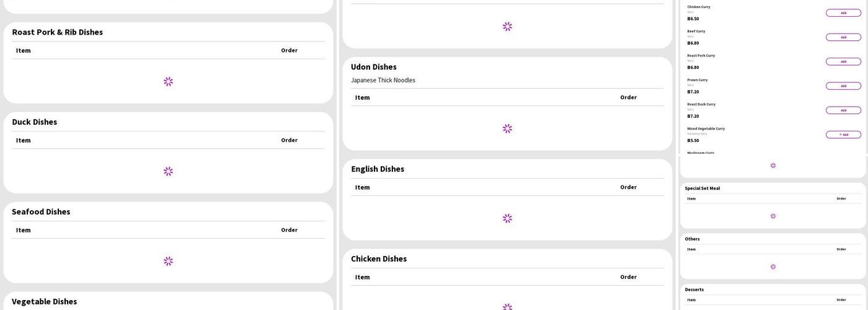Add the Prawn Curry item
Viewport: 868px width, 310px height.
coord(843,86)
